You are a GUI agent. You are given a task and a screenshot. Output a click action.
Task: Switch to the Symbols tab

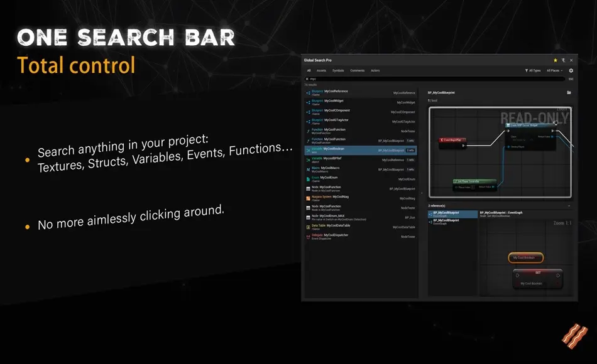click(338, 70)
